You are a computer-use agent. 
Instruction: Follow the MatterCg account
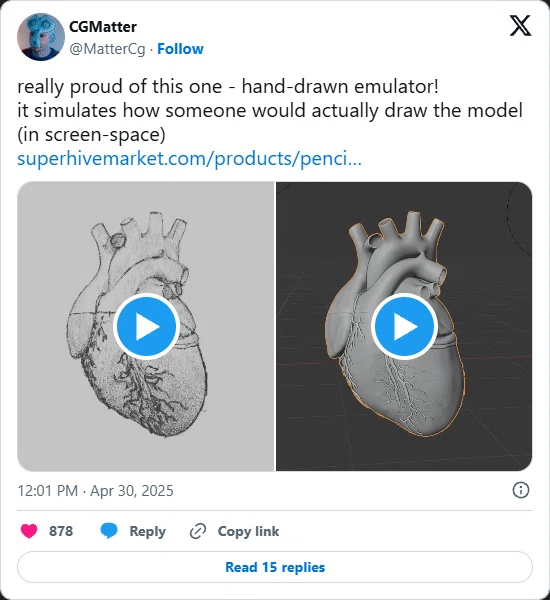click(180, 49)
